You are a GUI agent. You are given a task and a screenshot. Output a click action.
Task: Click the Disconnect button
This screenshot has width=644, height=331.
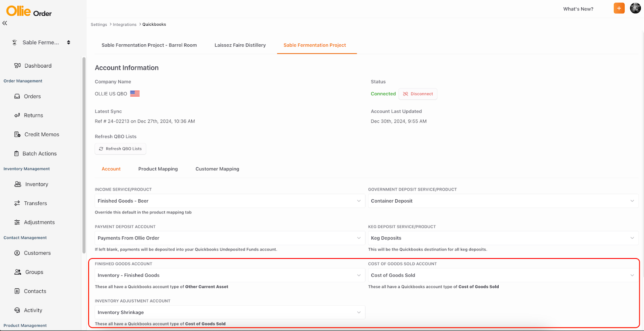(418, 94)
